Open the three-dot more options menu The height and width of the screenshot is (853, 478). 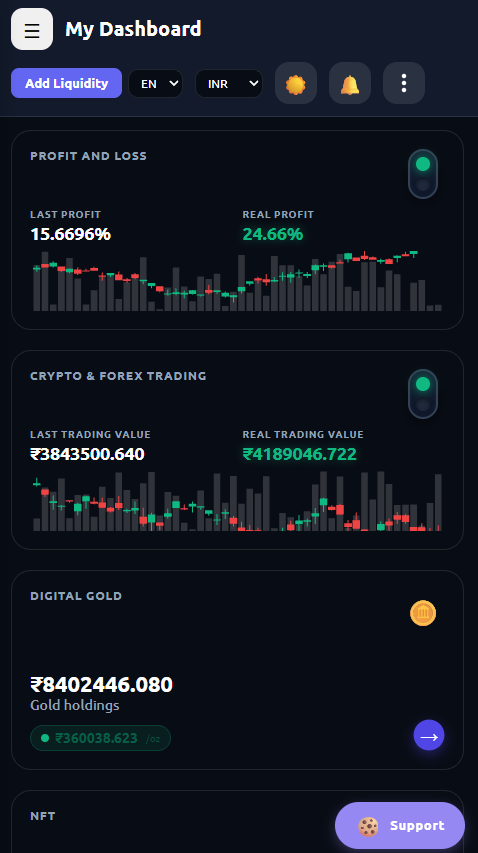click(x=403, y=83)
